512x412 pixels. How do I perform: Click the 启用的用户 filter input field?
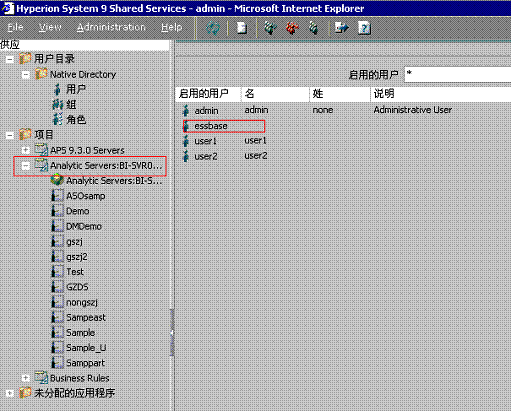click(458, 74)
